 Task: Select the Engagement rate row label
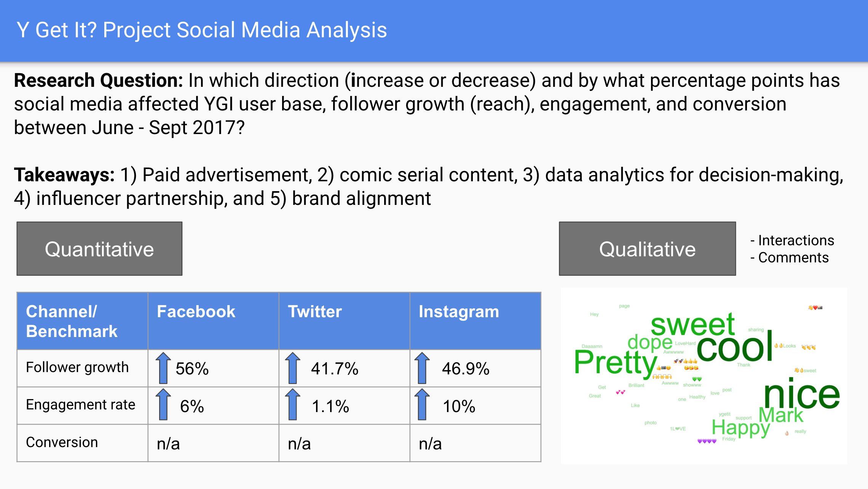(80, 404)
